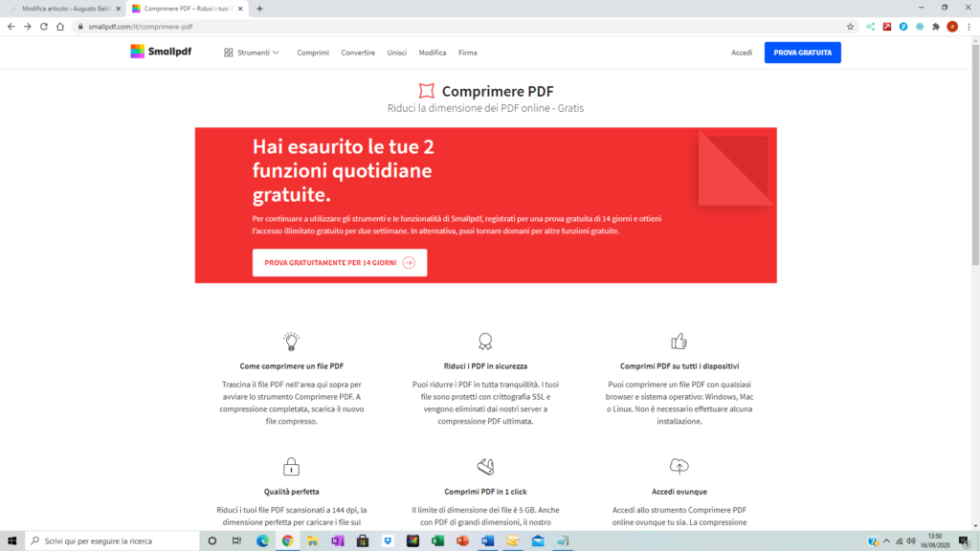Open Microsoft Edge from the taskbar

point(262,541)
